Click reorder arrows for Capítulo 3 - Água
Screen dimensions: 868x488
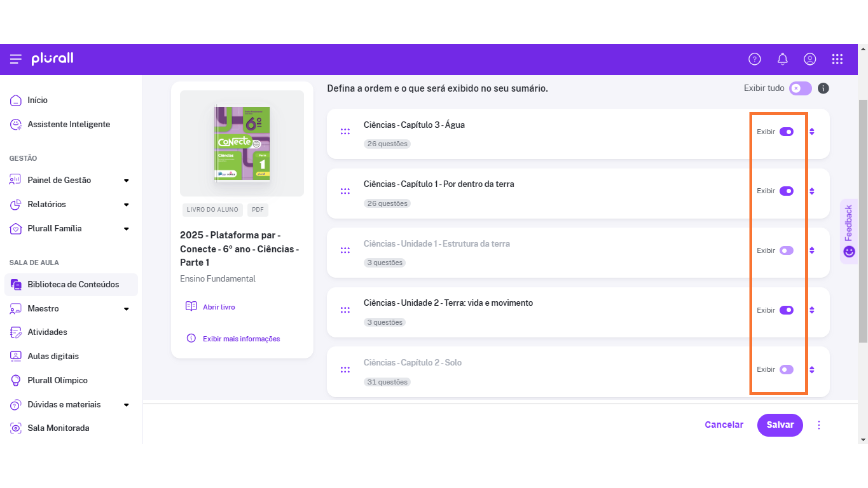pyautogui.click(x=812, y=132)
